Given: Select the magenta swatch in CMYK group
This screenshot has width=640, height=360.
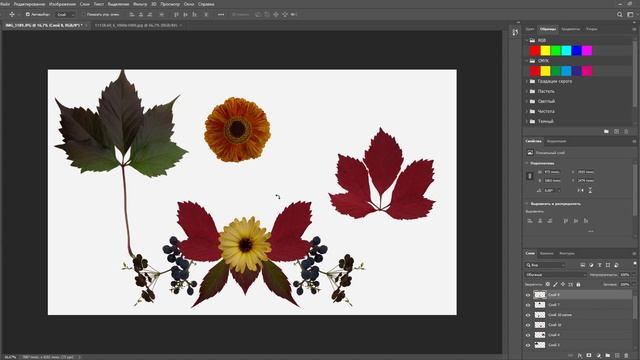Looking at the screenshot, I should [x=587, y=71].
